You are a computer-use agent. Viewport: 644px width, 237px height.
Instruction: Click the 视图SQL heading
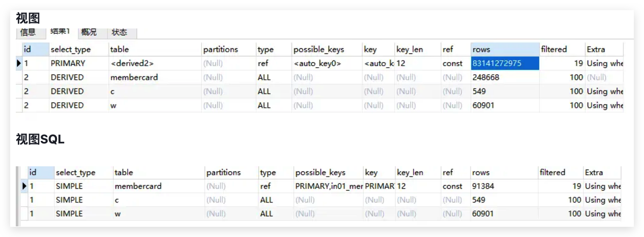click(40, 139)
